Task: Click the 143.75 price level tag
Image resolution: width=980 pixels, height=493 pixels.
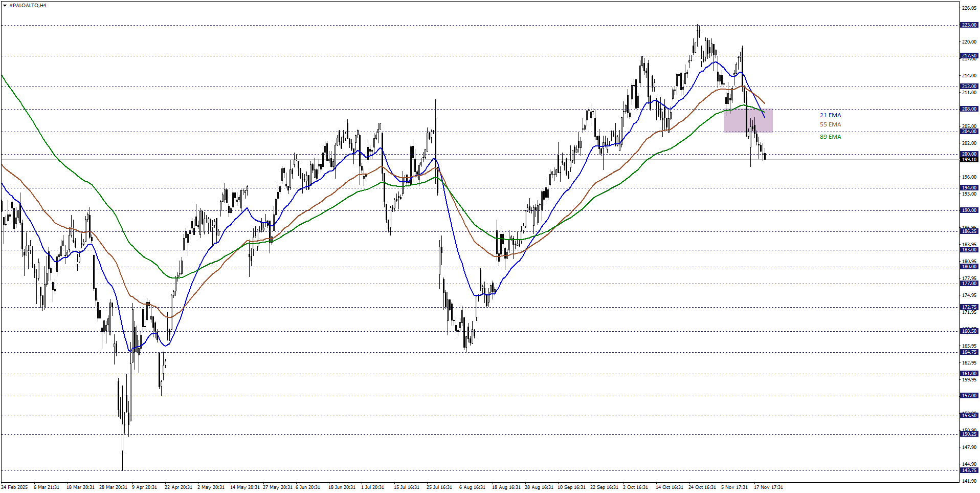Action: [969, 470]
